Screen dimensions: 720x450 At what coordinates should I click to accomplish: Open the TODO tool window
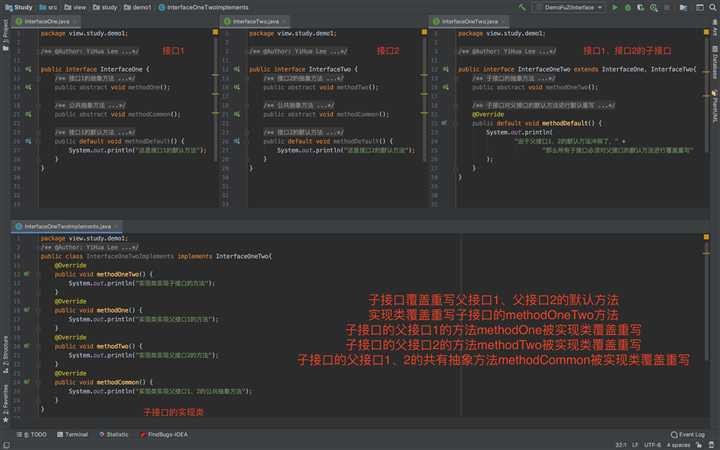(32, 434)
